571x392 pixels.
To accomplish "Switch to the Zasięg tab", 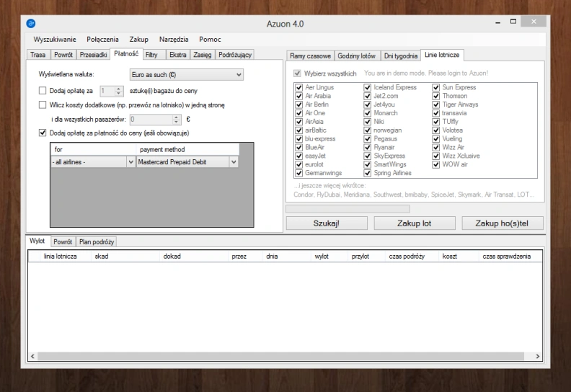I will tap(202, 55).
